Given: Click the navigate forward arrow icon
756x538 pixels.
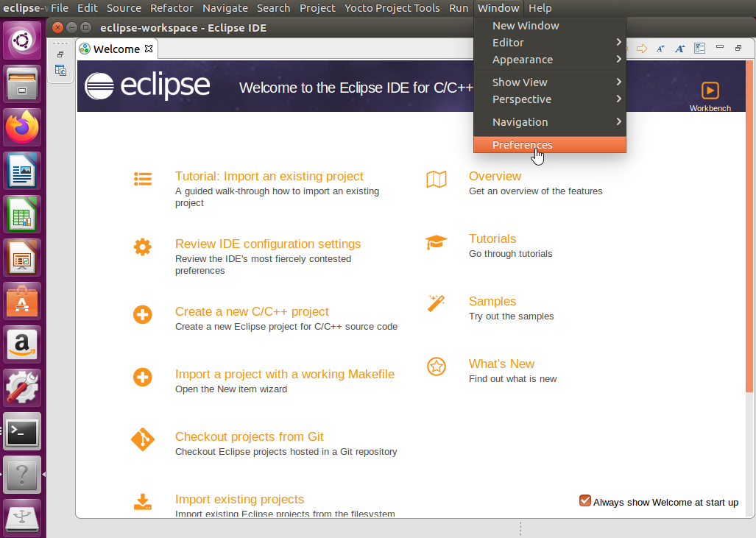Looking at the screenshot, I should pos(642,49).
